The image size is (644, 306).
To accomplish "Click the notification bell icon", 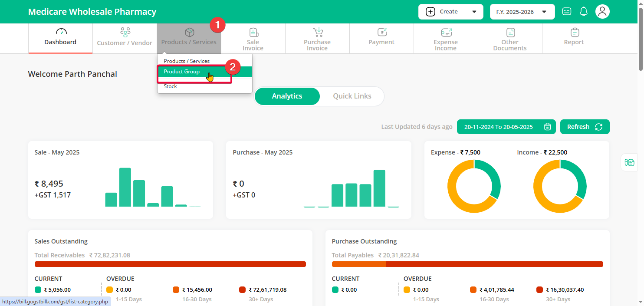I will coord(584,12).
